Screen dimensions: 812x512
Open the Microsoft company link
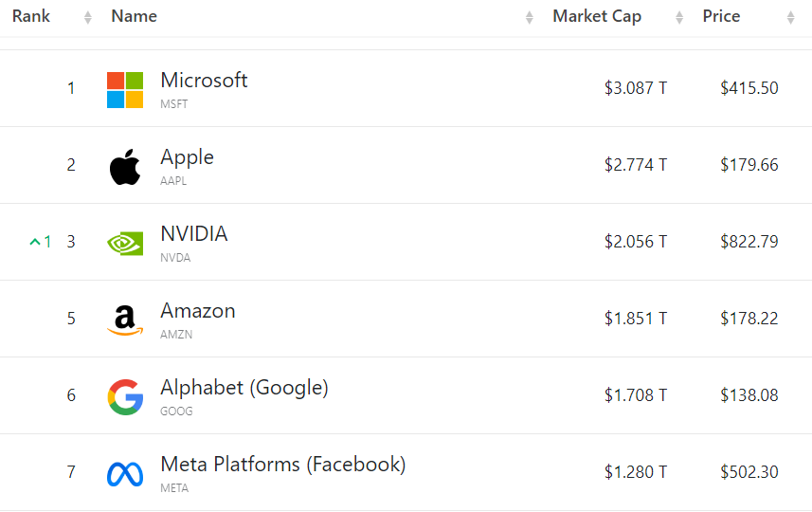coord(204,81)
